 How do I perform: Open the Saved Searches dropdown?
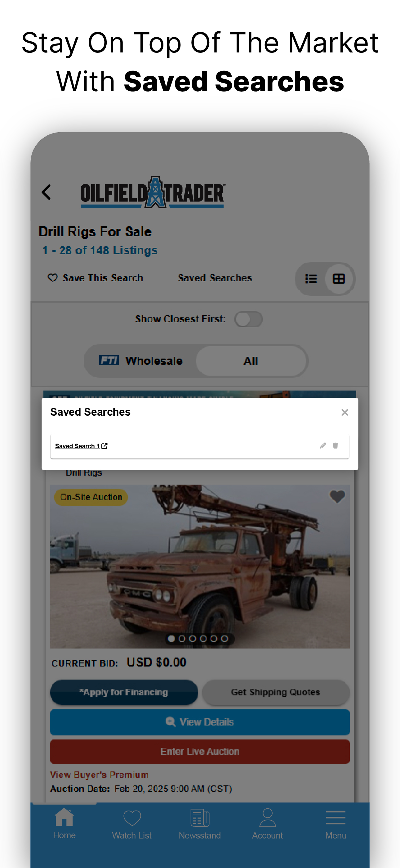[x=215, y=278]
